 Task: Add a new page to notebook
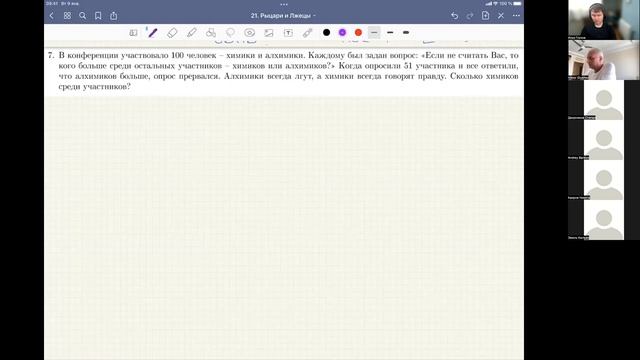coord(485,16)
